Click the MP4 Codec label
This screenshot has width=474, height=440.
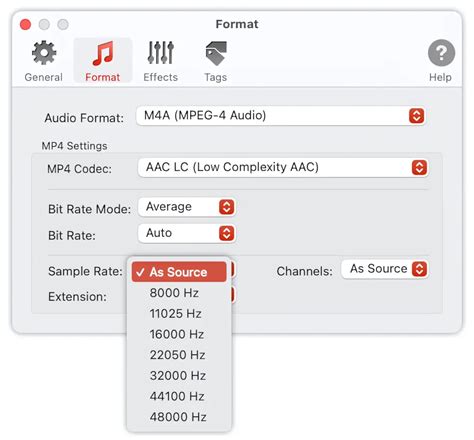(x=79, y=169)
